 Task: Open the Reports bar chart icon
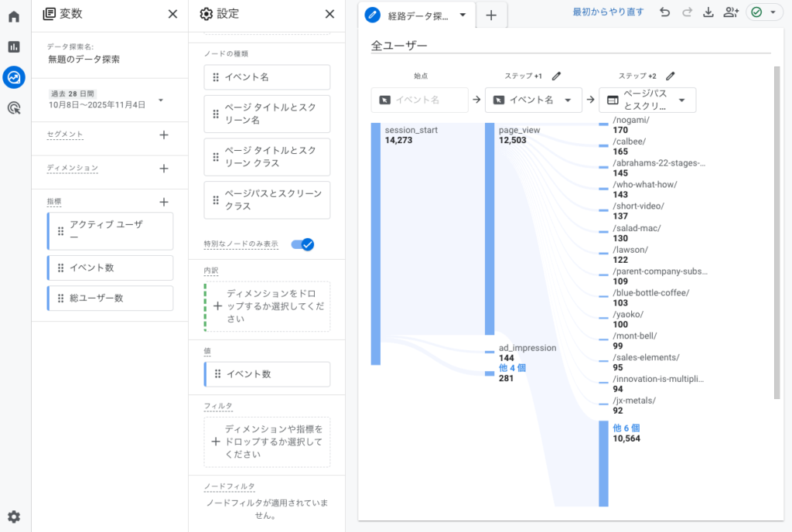pos(14,46)
